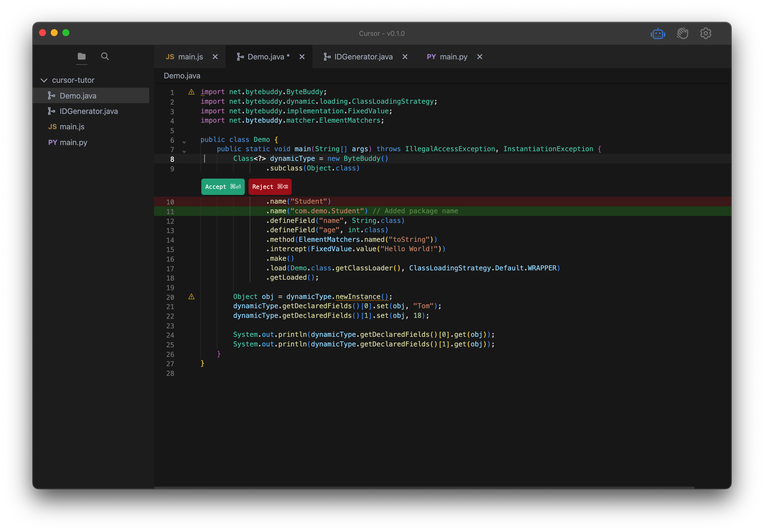
Task: Select the folder explorer icon
Action: tap(82, 56)
